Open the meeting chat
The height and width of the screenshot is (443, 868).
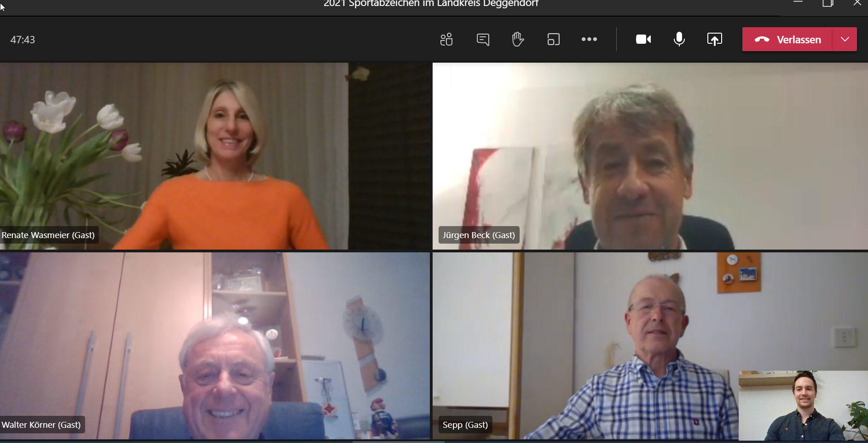click(x=483, y=40)
